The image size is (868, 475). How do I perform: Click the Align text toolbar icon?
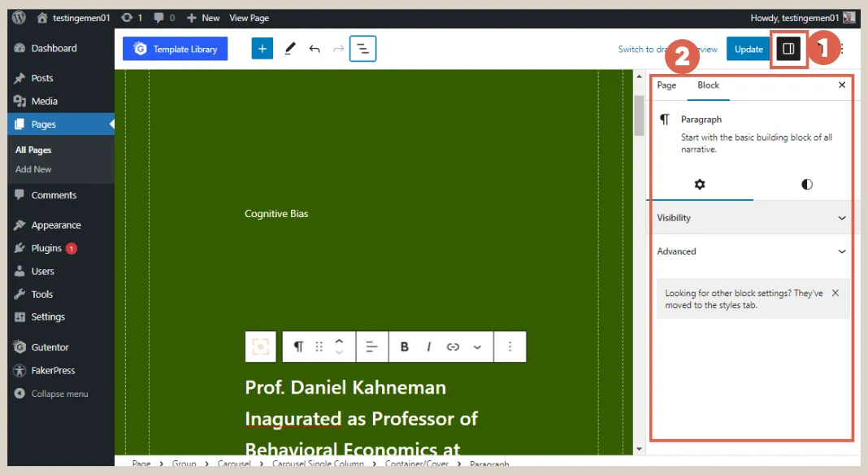371,346
